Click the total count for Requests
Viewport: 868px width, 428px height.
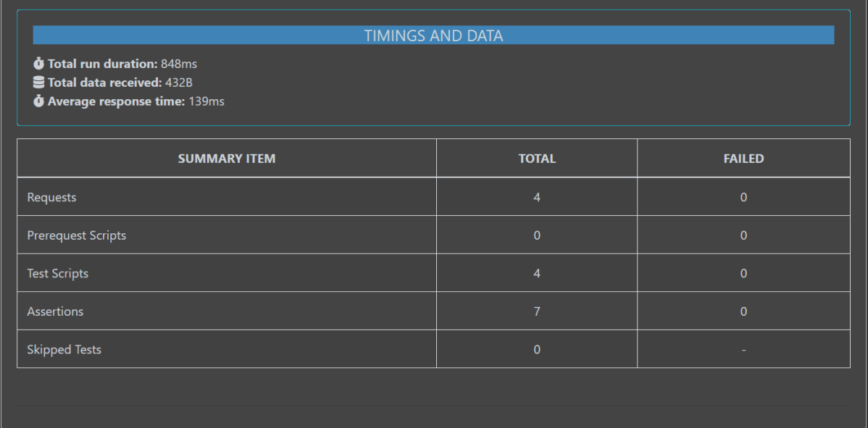[x=537, y=197]
